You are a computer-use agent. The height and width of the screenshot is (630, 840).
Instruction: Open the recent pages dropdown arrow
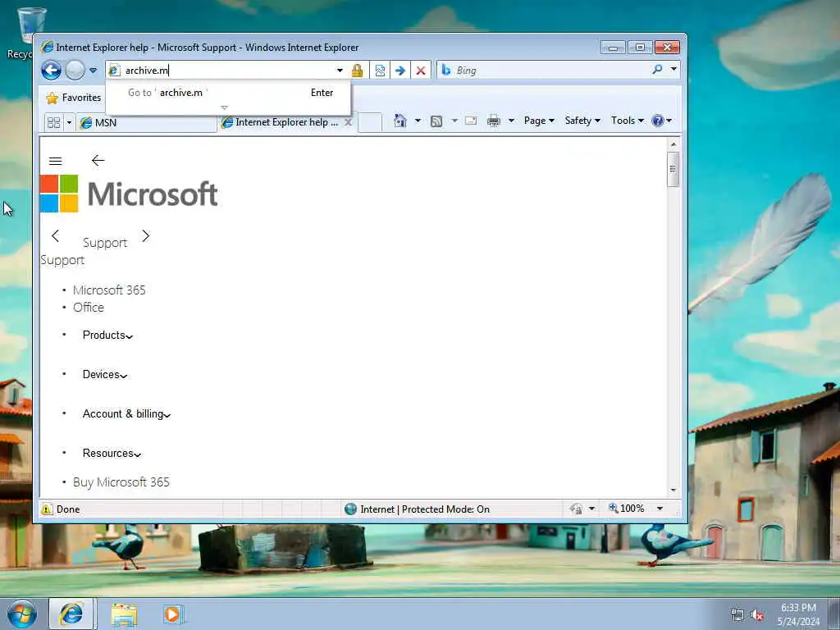pyautogui.click(x=94, y=71)
